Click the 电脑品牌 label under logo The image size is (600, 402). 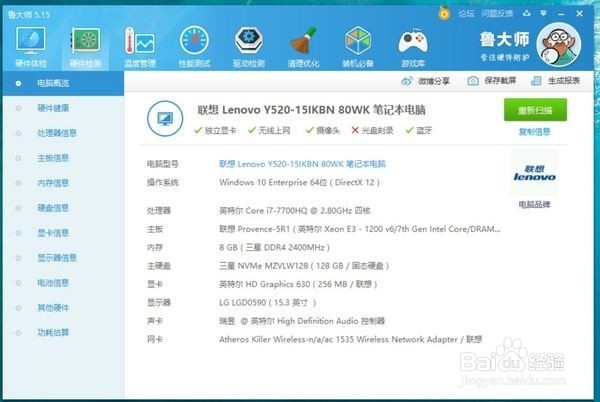(534, 205)
